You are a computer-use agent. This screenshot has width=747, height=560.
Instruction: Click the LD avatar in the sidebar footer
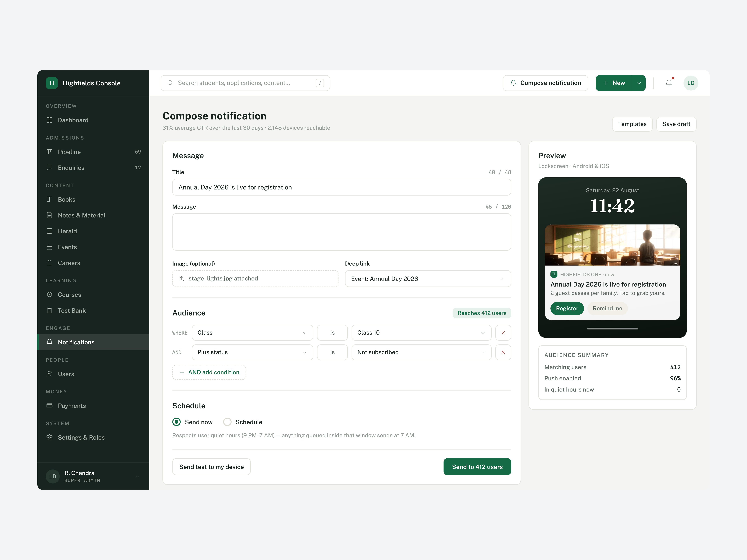coord(53,477)
